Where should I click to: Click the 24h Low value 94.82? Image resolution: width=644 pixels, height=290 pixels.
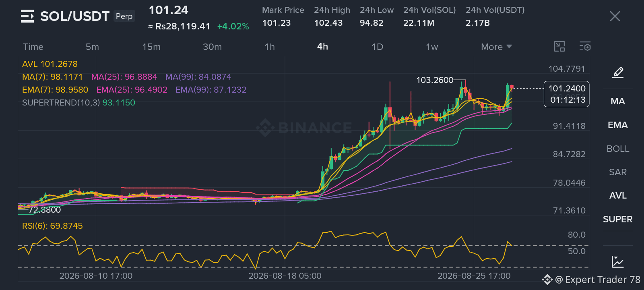pyautogui.click(x=372, y=23)
